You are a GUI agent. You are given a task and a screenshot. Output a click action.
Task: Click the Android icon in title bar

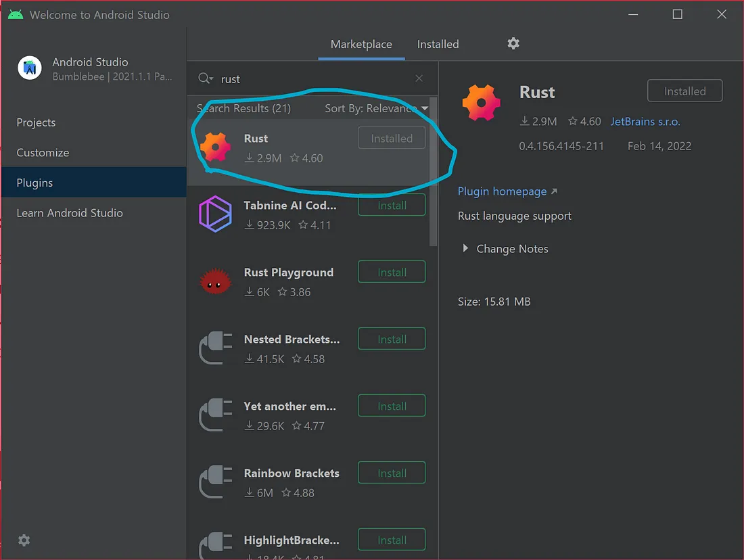(x=15, y=15)
